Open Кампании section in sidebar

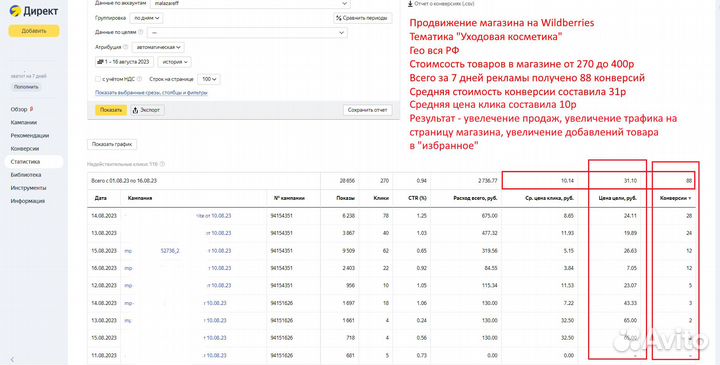pos(23,122)
